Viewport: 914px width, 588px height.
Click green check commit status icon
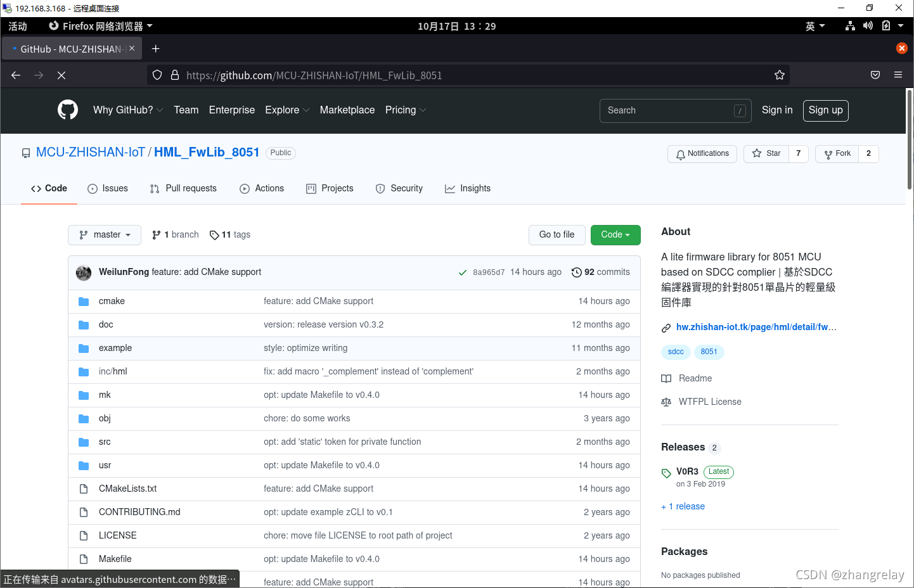click(463, 272)
